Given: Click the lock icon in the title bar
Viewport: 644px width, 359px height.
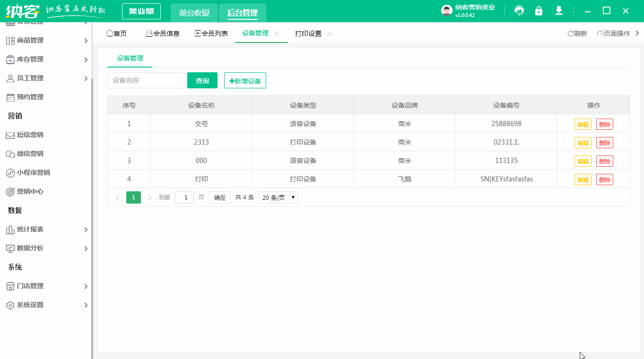Looking at the screenshot, I should coord(539,10).
